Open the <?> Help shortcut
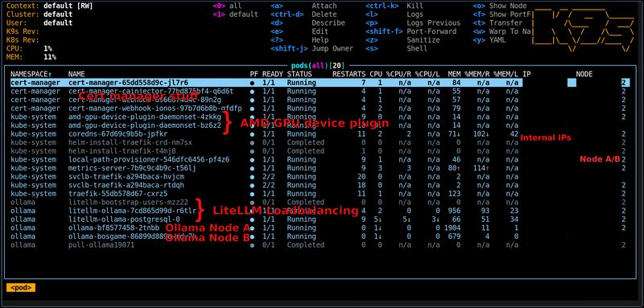Viewport: 644px width, 308px height. [299, 40]
